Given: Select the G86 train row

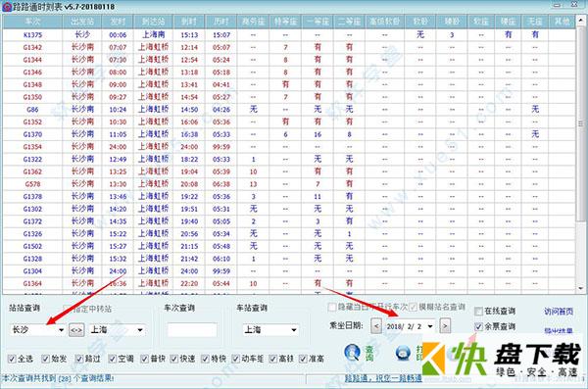Looking at the screenshot, I should click(289, 110).
